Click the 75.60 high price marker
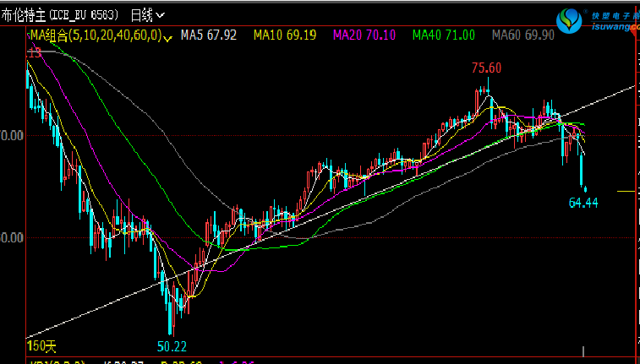This screenshot has height=364, width=640. (x=486, y=68)
